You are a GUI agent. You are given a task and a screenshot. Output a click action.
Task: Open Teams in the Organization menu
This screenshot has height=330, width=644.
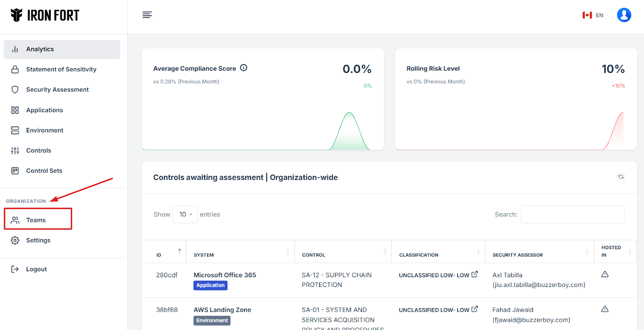(x=36, y=220)
